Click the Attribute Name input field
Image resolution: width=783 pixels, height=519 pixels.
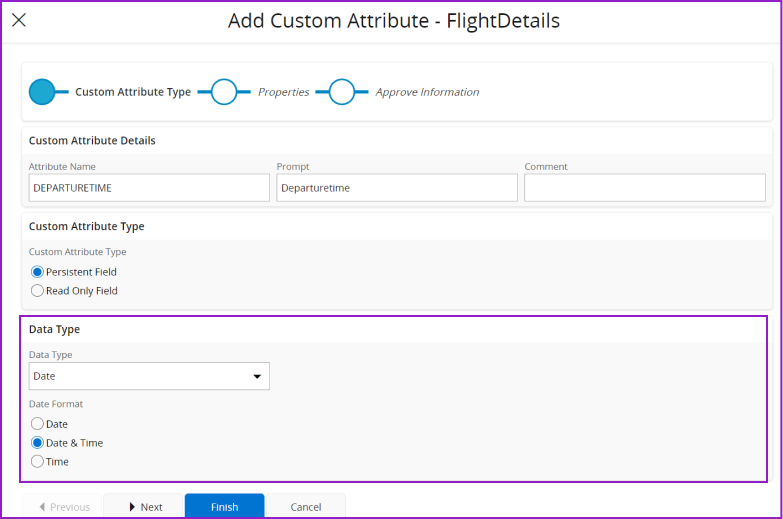(x=149, y=188)
